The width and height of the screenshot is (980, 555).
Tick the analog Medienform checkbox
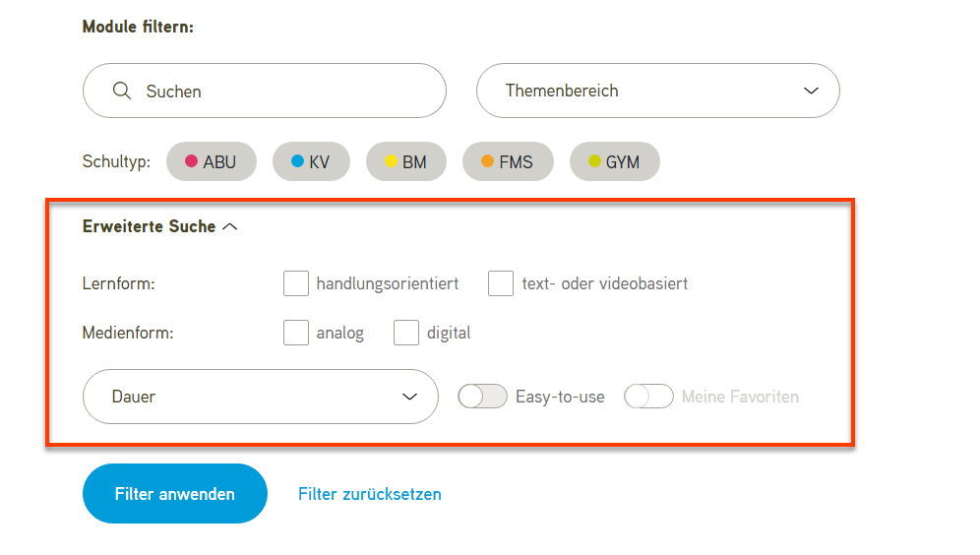[x=295, y=333]
